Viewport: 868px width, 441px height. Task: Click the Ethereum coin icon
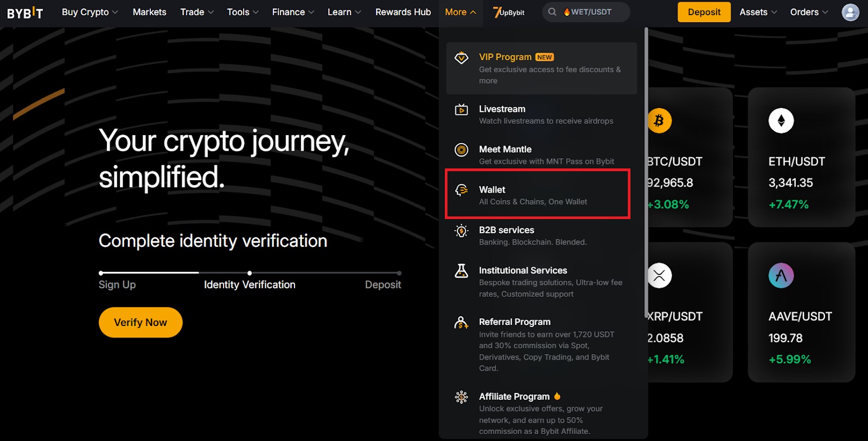[781, 120]
